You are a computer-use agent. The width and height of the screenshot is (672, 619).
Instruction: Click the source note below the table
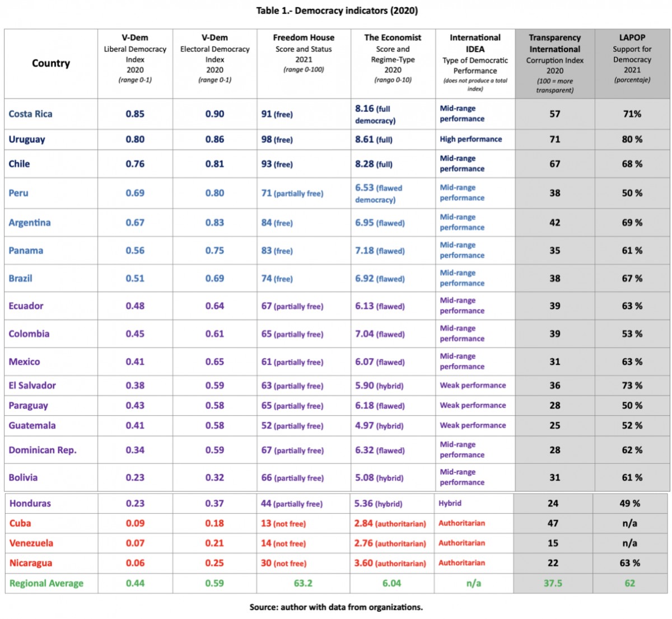pyautogui.click(x=336, y=607)
